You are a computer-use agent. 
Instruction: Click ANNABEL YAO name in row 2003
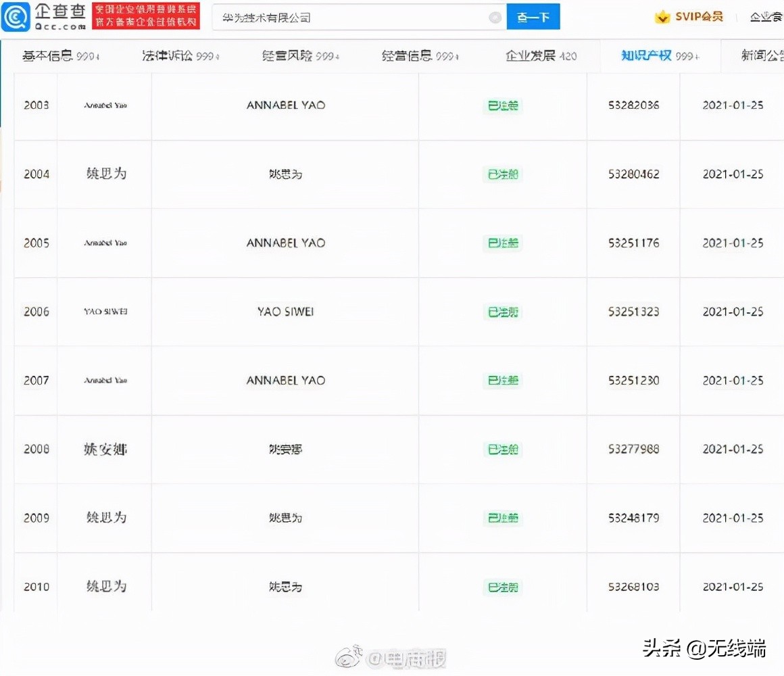[285, 105]
